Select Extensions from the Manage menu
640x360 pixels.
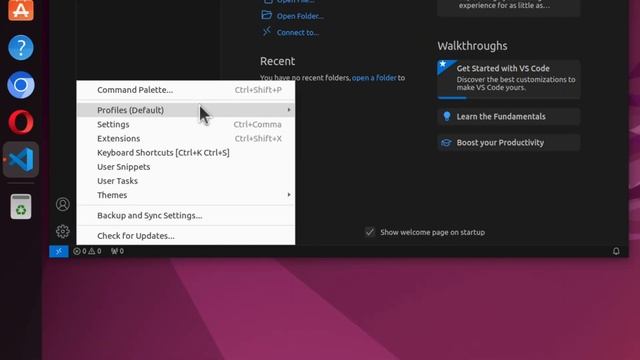[x=186, y=138]
